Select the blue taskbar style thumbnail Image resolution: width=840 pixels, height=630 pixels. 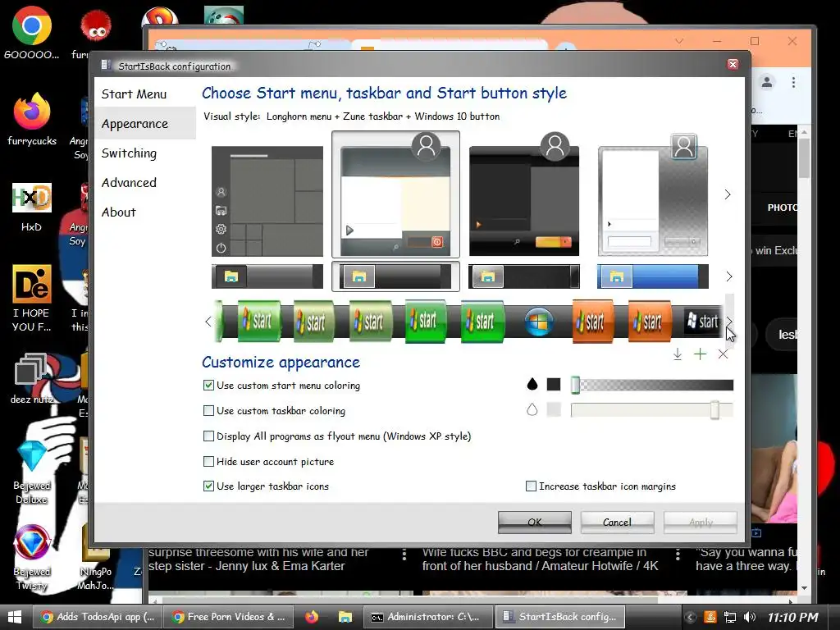tap(653, 276)
